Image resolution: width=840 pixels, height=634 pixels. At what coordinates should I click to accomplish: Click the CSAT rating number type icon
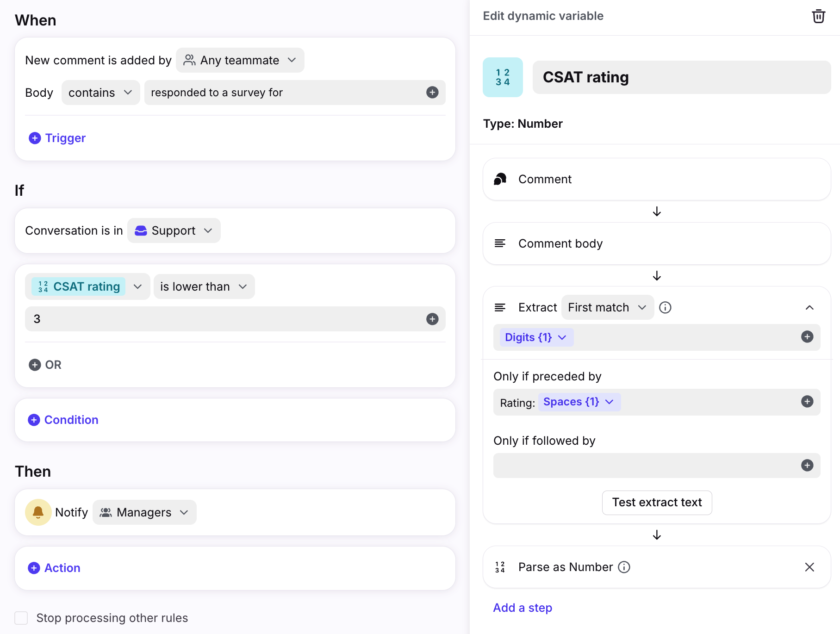503,77
